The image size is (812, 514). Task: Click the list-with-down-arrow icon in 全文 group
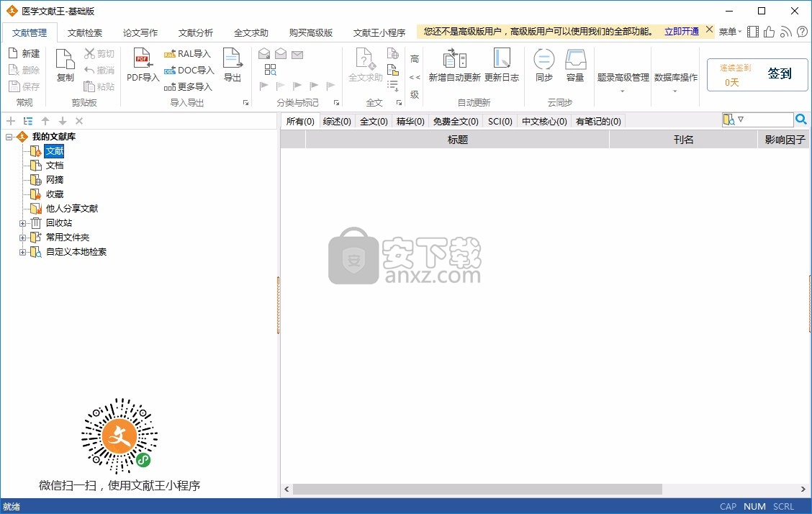pos(393,86)
